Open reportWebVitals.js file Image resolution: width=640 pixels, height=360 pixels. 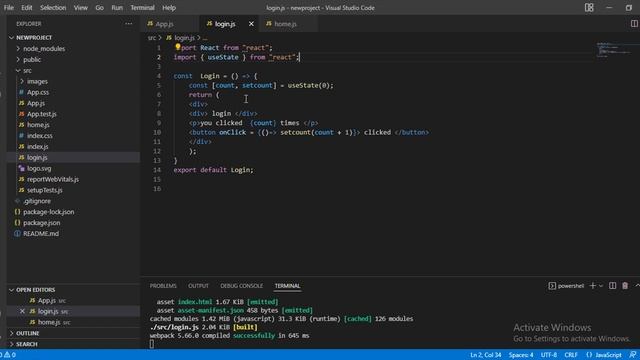(53, 179)
